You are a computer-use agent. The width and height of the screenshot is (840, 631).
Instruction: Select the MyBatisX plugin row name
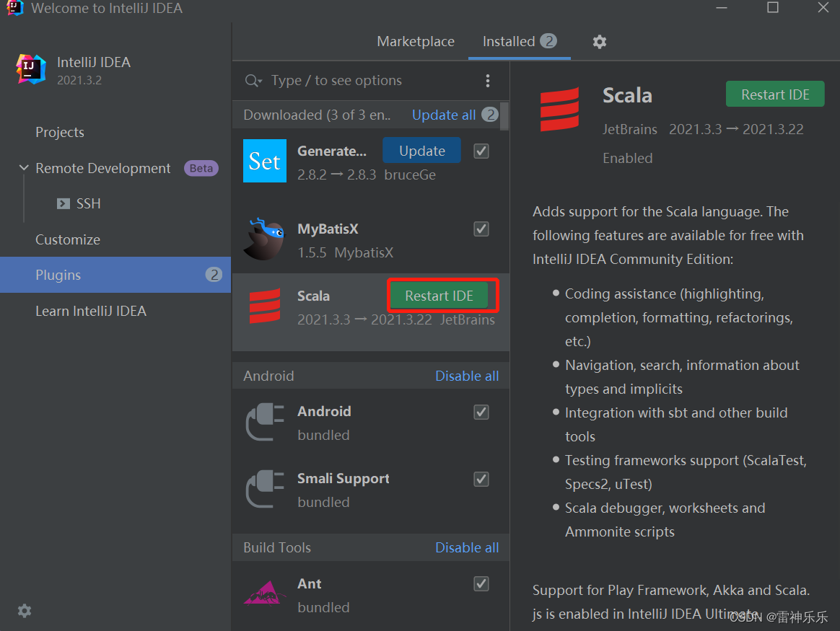pos(328,229)
